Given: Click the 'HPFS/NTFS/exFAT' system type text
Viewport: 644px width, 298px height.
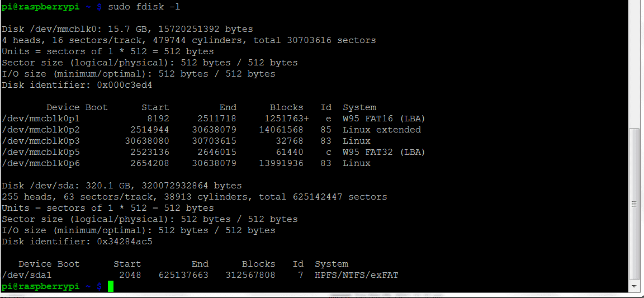Looking at the screenshot, I should (357, 275).
